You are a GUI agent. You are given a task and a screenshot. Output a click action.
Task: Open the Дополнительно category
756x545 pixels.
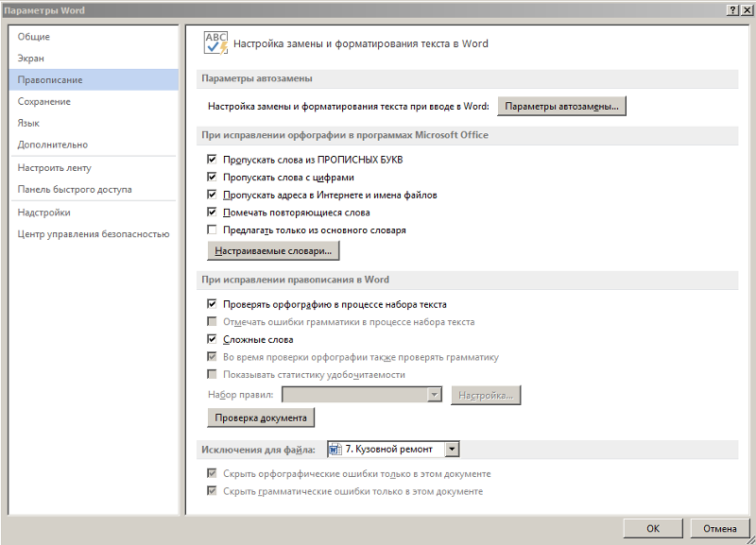tap(94, 145)
